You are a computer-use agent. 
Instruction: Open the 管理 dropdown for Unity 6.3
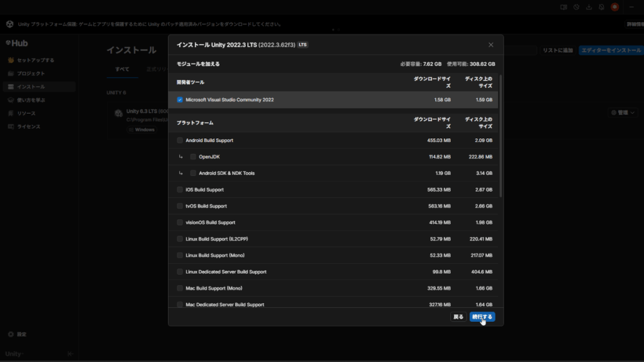[x=623, y=112]
